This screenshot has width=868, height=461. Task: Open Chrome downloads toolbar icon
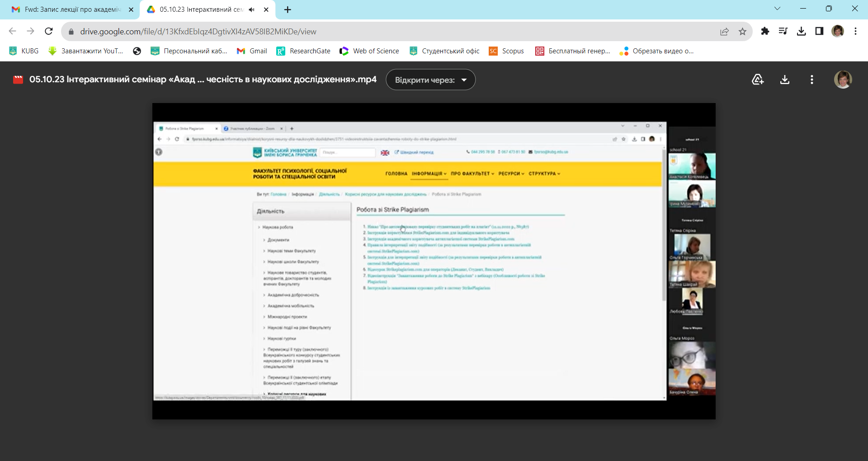801,31
